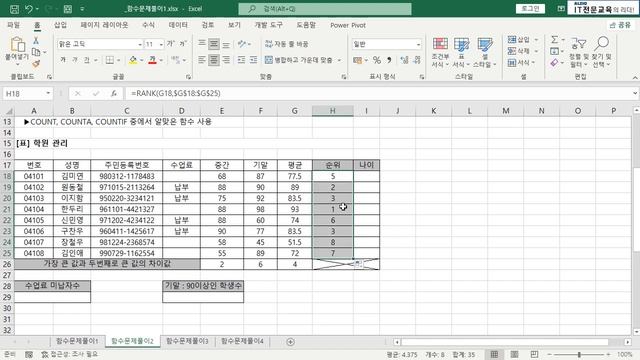Viewport: 640px width, 360px height.
Task: Apply comma style
Action: pyautogui.click(x=389, y=60)
